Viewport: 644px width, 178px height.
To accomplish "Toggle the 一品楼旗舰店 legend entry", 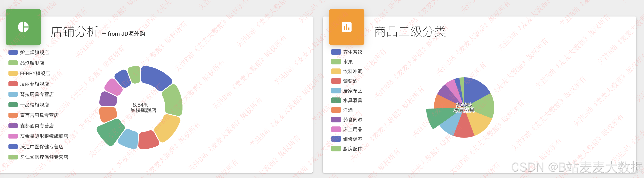I will (x=29, y=105).
